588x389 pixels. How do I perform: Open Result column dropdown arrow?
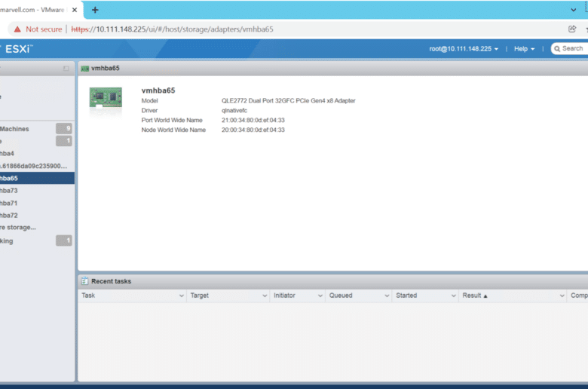click(562, 296)
